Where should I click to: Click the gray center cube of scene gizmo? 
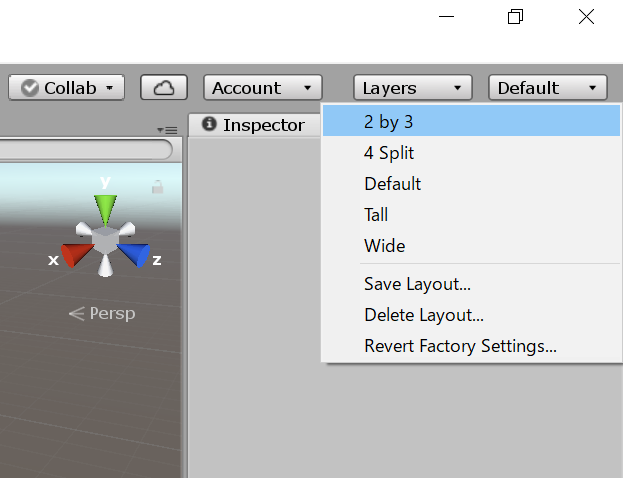105,240
